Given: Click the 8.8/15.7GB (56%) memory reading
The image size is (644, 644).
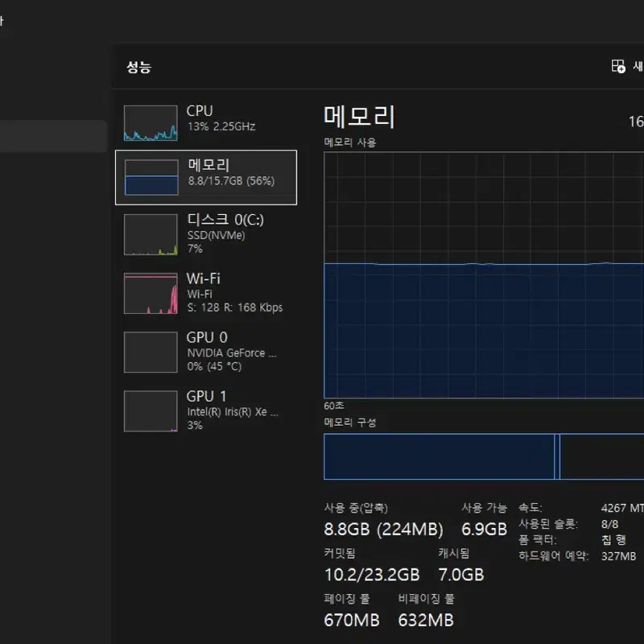Looking at the screenshot, I should (231, 180).
